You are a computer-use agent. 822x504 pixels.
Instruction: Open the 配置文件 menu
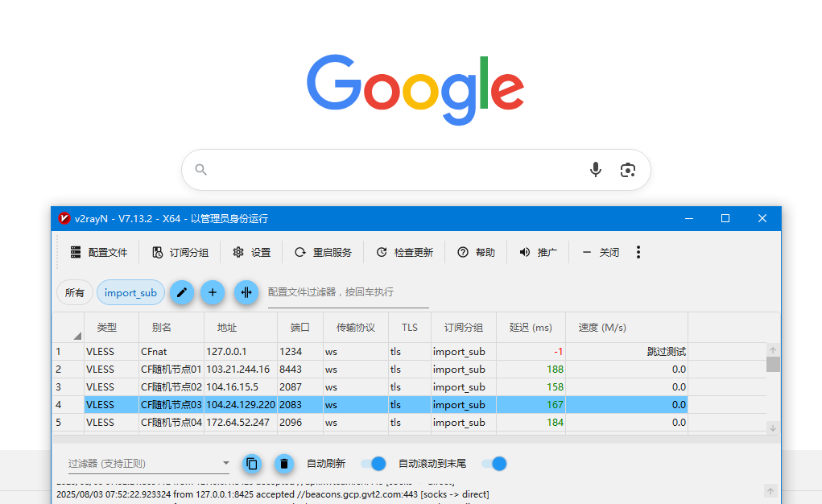click(x=99, y=252)
